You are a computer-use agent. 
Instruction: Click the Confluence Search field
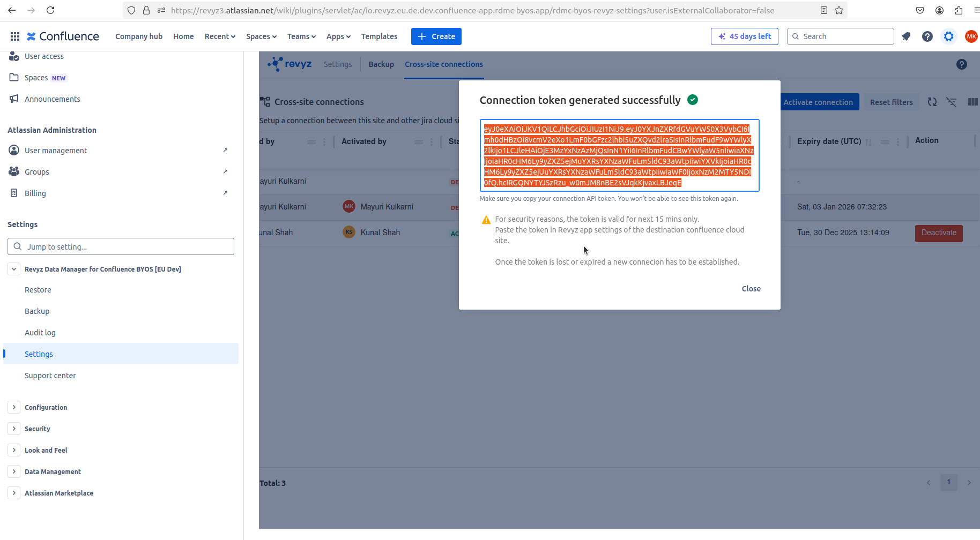click(840, 36)
